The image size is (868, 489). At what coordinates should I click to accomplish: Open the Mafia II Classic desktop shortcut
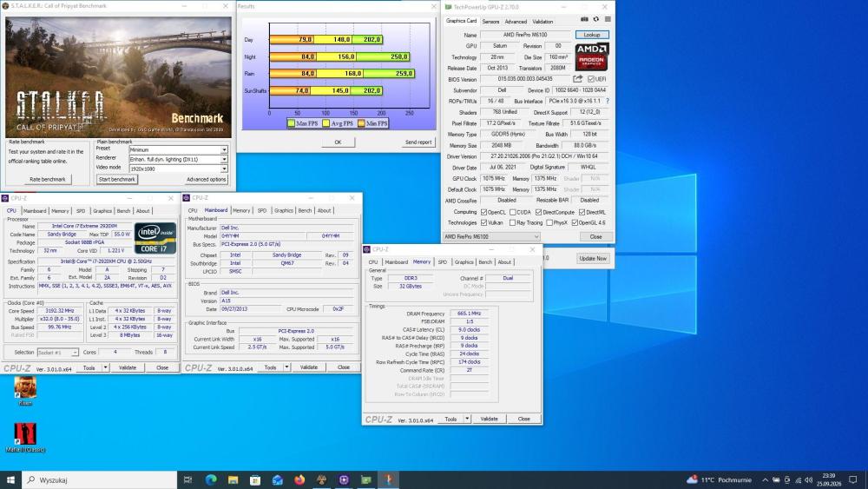coord(25,438)
